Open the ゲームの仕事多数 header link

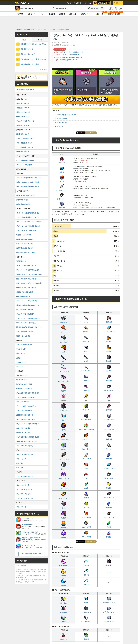pos(74,3)
